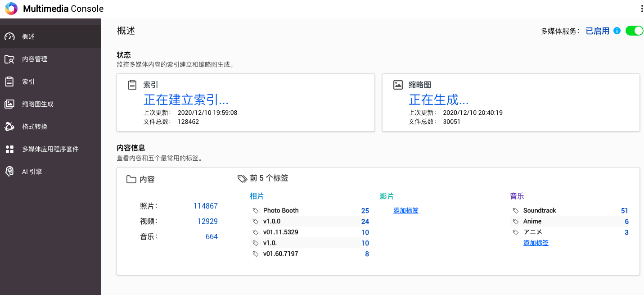Open the 索引 sidebar menu item
Screen dimensions: 644x295
coord(50,82)
